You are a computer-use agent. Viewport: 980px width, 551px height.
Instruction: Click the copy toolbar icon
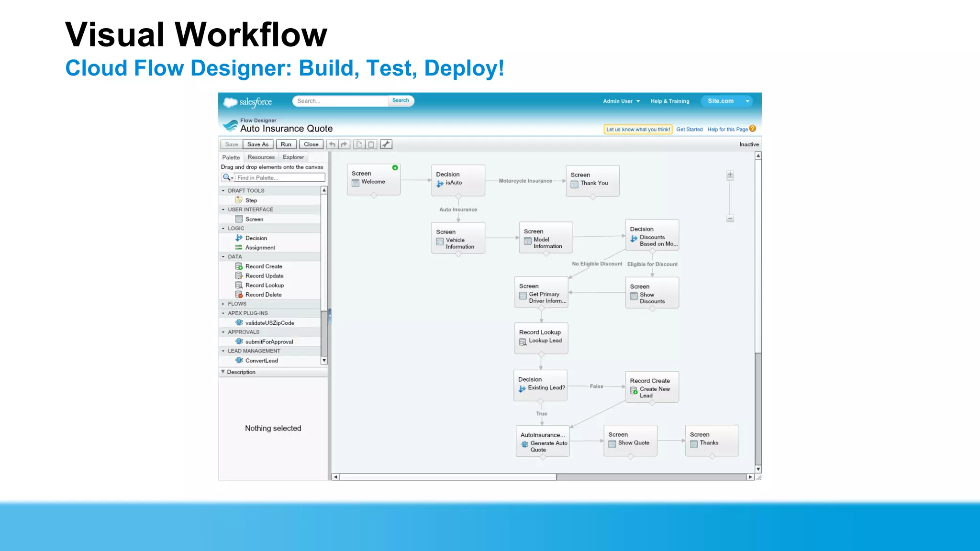pyautogui.click(x=359, y=144)
